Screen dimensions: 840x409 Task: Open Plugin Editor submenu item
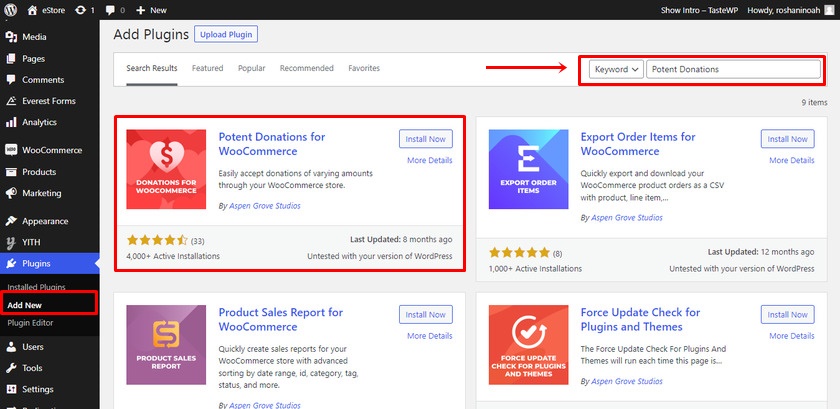pos(30,323)
